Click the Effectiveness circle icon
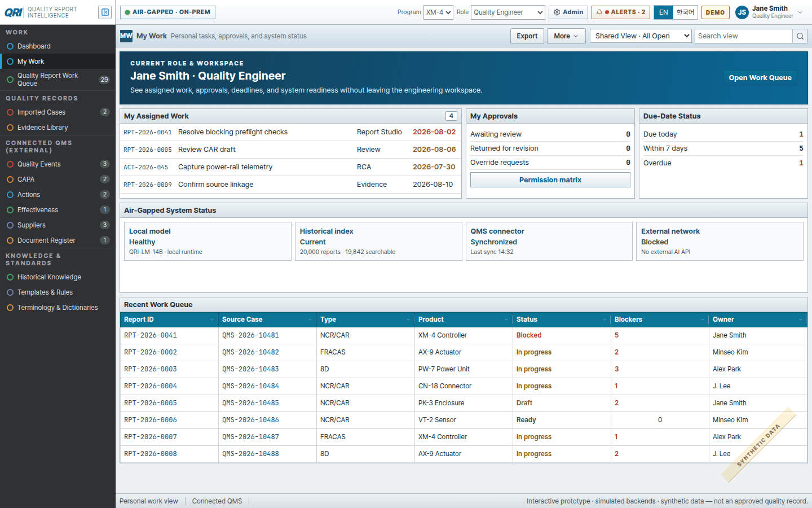Screen dimensions: 812x508 click(10, 210)
